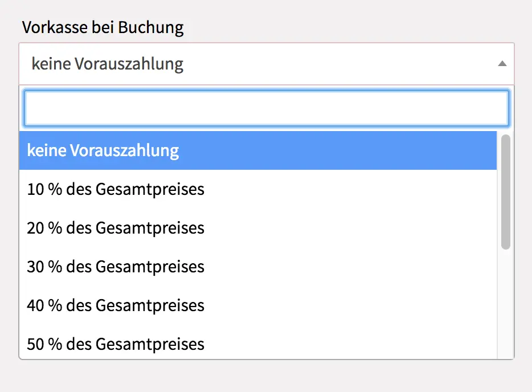Image resolution: width=532 pixels, height=392 pixels.
Task: Focus the dropdown search text field
Action: (266, 108)
